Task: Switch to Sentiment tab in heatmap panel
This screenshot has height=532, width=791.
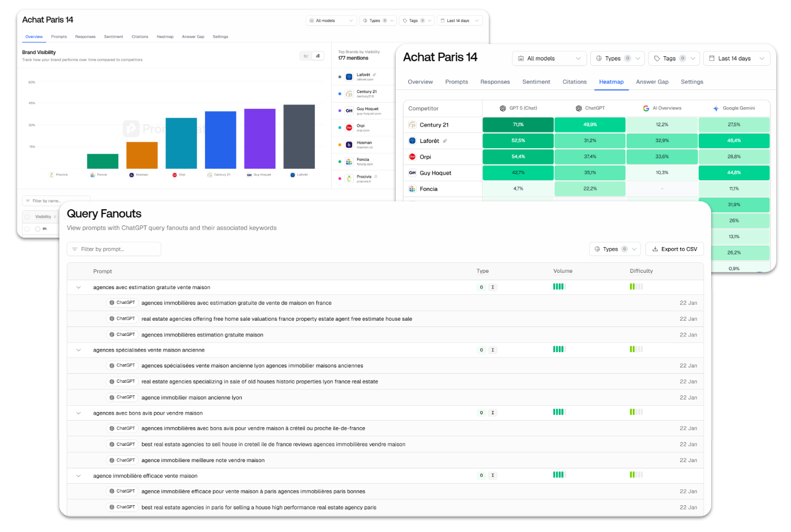Action: 536,82
